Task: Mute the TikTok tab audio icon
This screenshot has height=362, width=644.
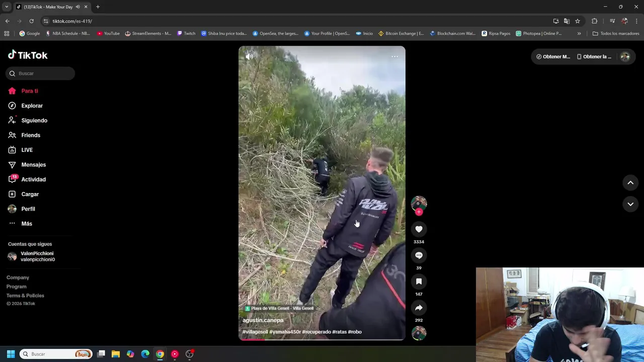Action: point(77,7)
